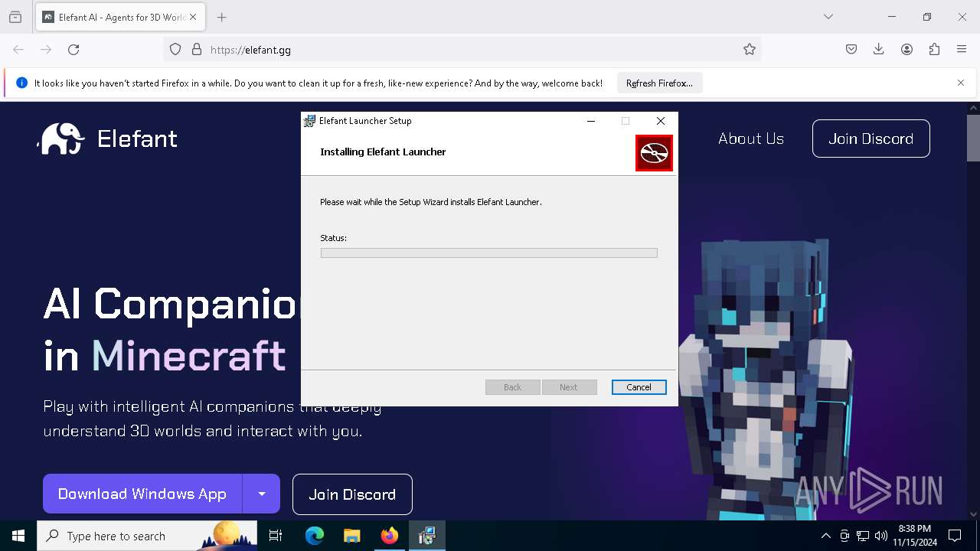Open the About Us page link
980x551 pixels.
pyautogui.click(x=751, y=139)
